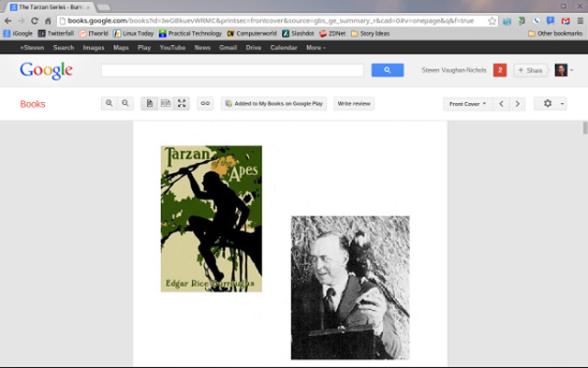Image resolution: width=588 pixels, height=368 pixels.
Task: Open the account profile picture menu
Action: click(561, 70)
